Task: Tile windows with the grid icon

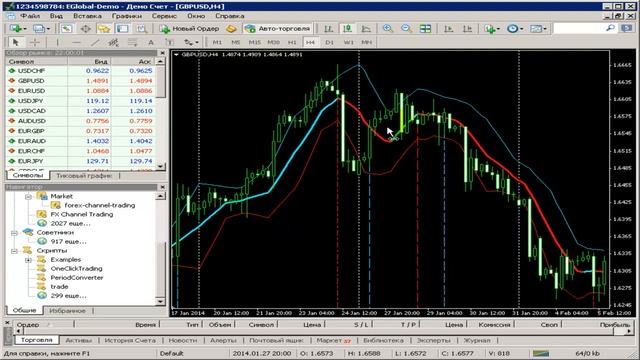Action: [425, 29]
